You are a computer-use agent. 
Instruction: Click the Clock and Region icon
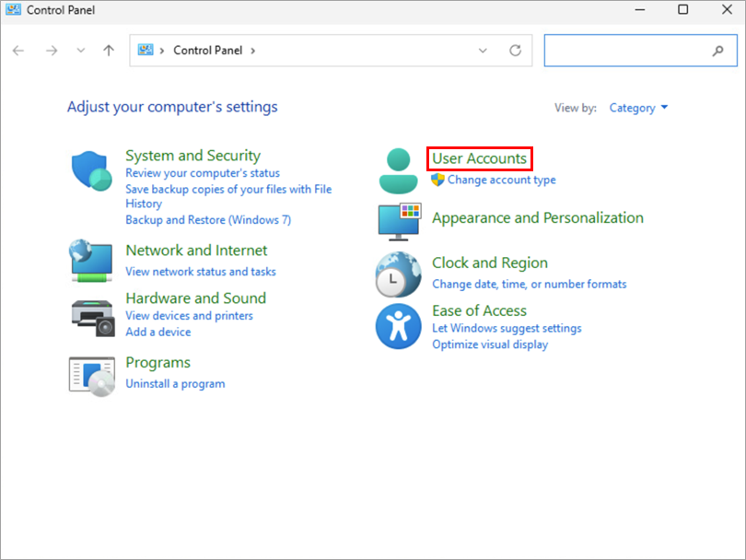click(399, 274)
